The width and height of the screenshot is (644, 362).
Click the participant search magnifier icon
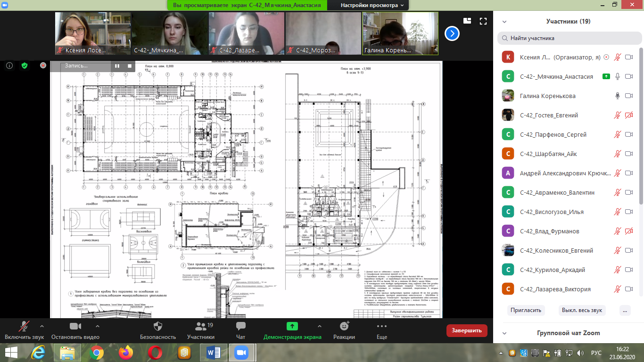point(505,38)
